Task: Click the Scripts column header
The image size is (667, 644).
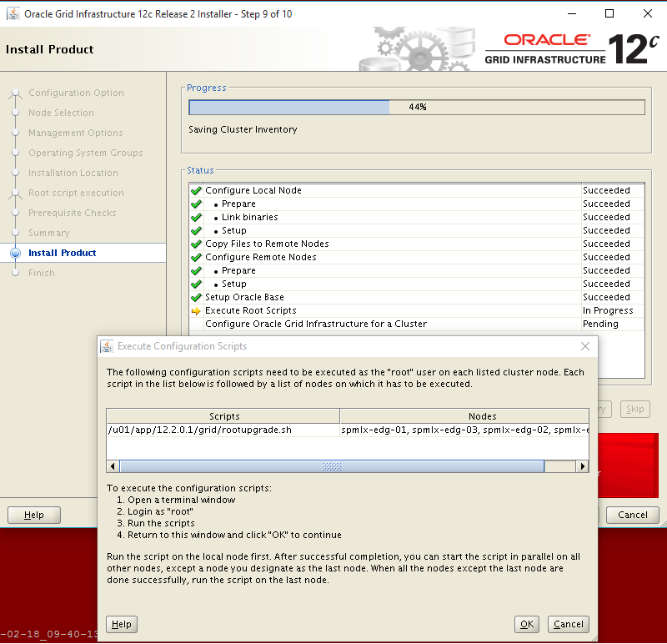Action: [x=223, y=416]
